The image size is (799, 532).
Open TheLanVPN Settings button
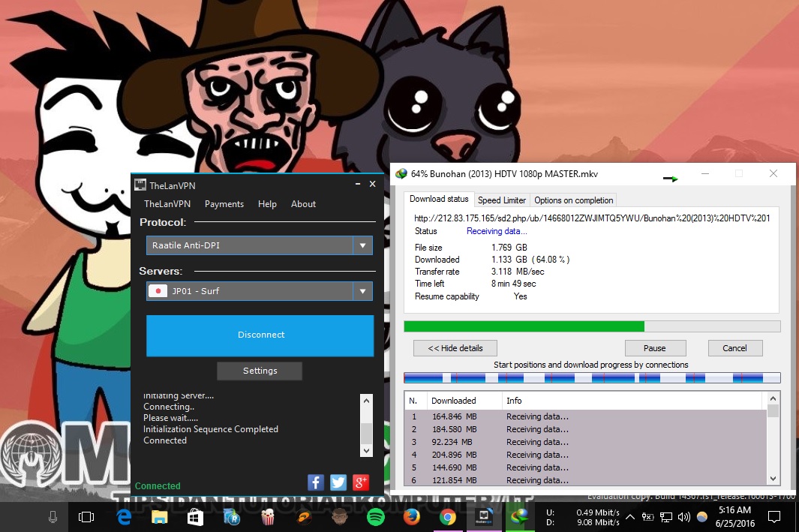(x=260, y=371)
